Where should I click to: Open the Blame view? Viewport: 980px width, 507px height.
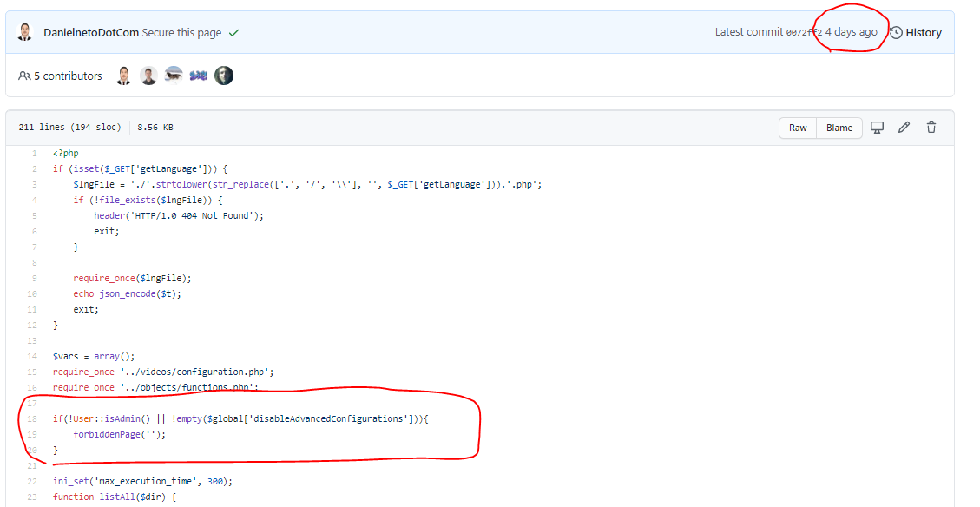click(839, 128)
